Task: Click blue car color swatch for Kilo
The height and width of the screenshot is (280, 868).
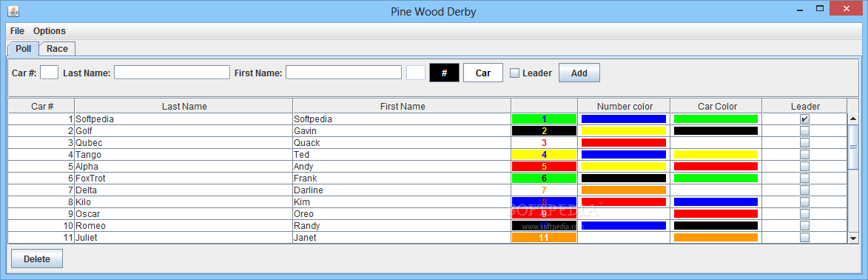Action: point(716,201)
